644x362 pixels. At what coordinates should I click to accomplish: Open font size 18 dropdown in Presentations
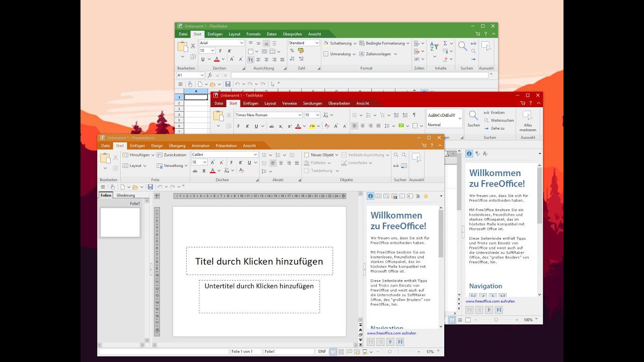point(205,162)
